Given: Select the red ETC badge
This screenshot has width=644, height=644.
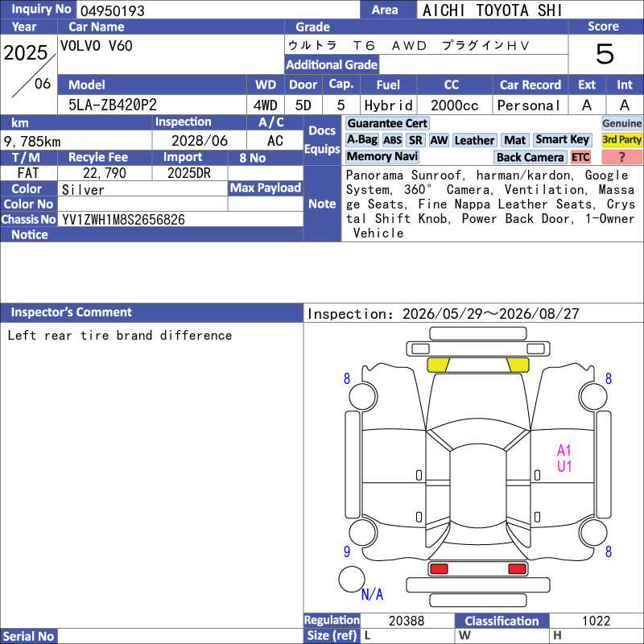Looking at the screenshot, I should coord(580,157).
